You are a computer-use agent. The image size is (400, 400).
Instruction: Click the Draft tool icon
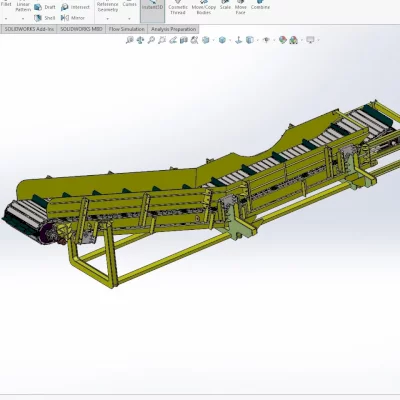(x=38, y=7)
